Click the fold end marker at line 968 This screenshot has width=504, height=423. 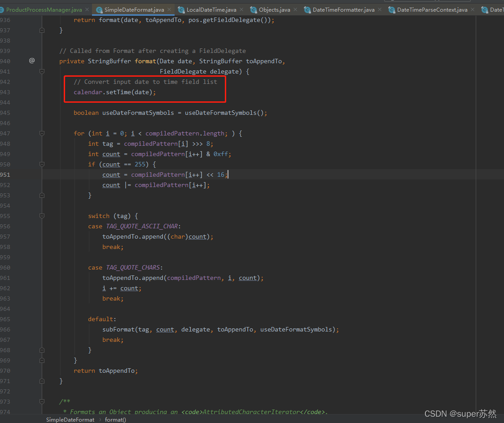(42, 350)
